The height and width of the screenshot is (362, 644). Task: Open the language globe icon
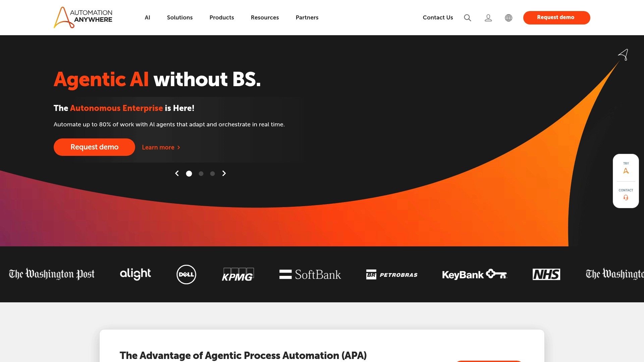[x=508, y=18]
